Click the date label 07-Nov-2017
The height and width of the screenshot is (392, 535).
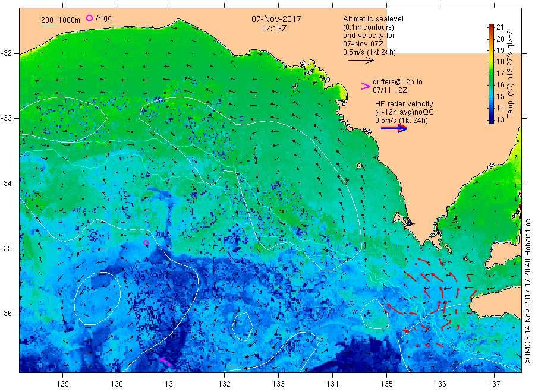[276, 19]
